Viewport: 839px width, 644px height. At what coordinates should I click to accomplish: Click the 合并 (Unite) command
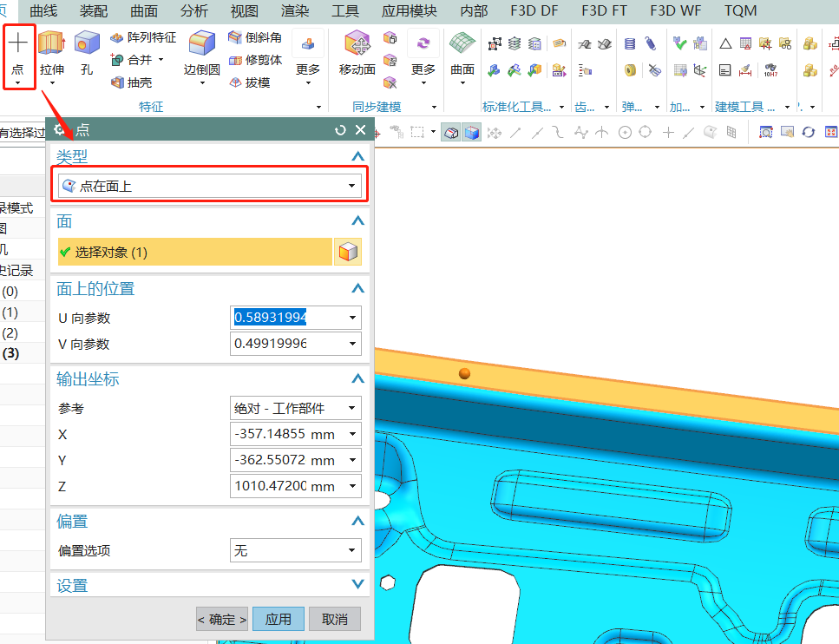click(132, 60)
